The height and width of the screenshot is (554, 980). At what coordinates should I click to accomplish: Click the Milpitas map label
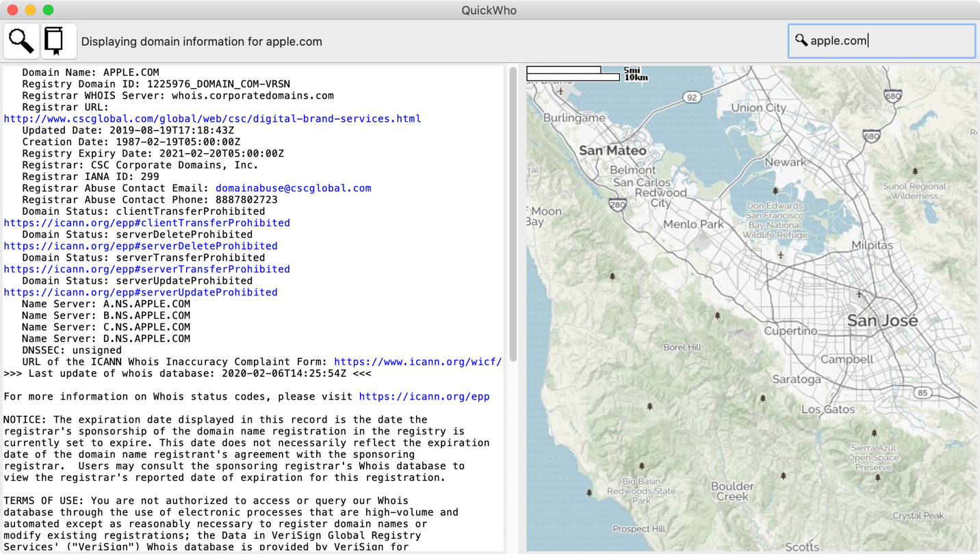[x=872, y=246]
